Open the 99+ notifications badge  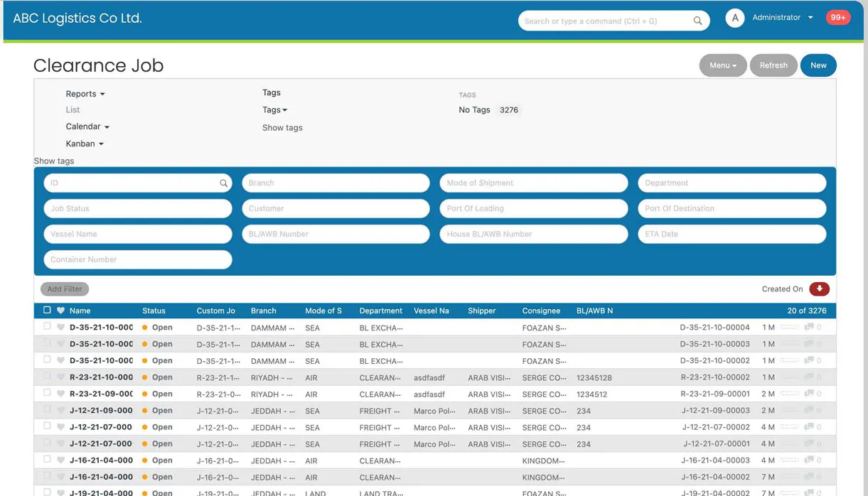(x=838, y=18)
